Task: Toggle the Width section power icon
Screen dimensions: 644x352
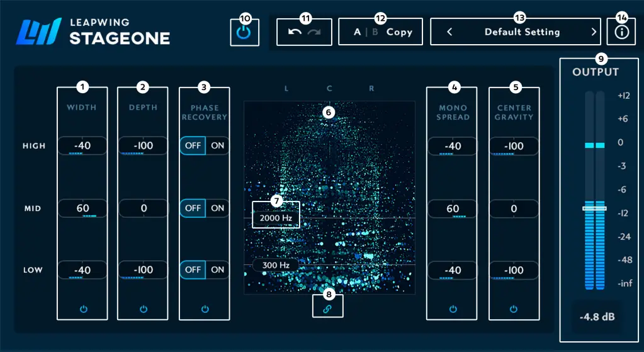Action: 82,309
